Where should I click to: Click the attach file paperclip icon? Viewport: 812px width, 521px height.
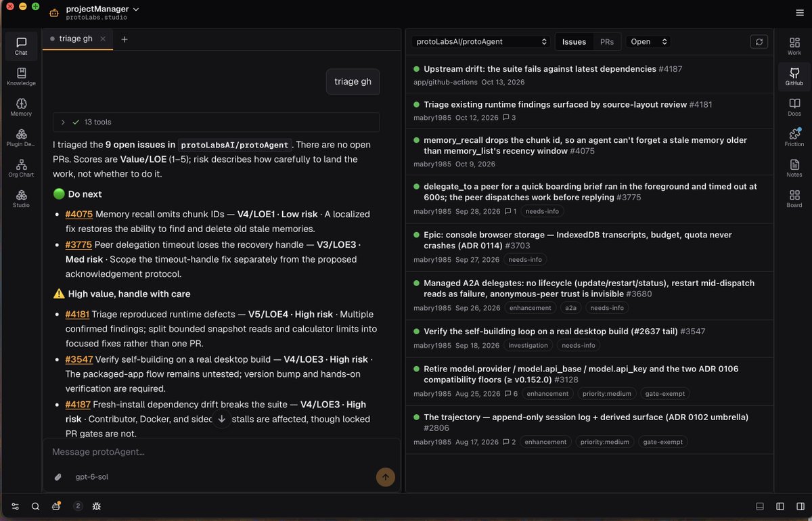pos(58,477)
